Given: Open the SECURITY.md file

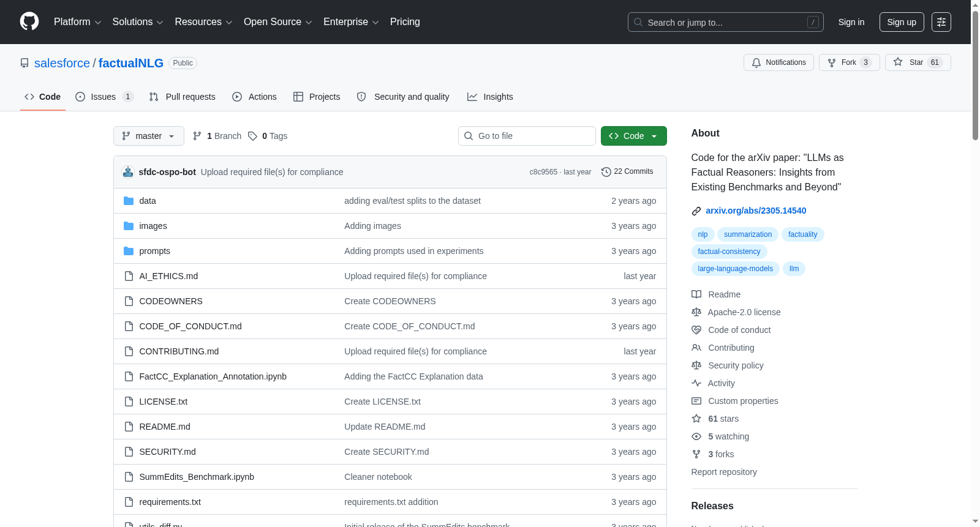Looking at the screenshot, I should point(167,452).
